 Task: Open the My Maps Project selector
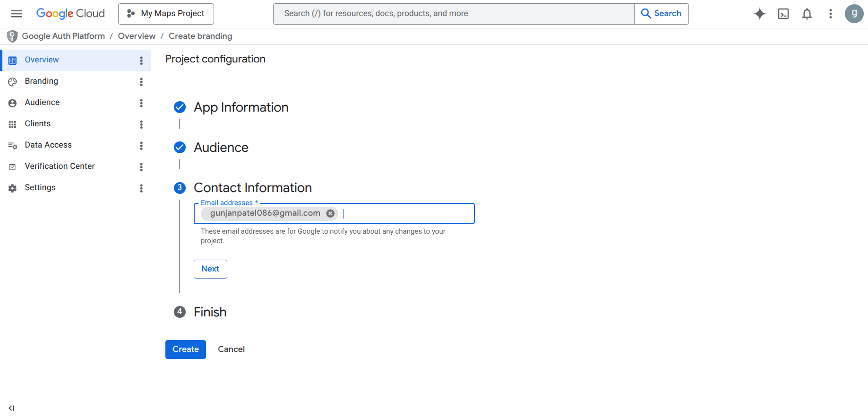[x=166, y=14]
